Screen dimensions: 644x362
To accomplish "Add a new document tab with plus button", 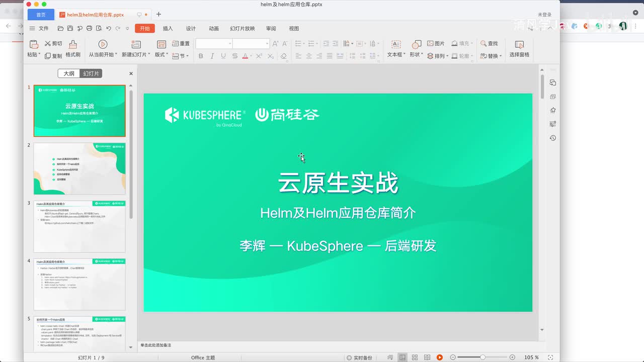I will [158, 15].
